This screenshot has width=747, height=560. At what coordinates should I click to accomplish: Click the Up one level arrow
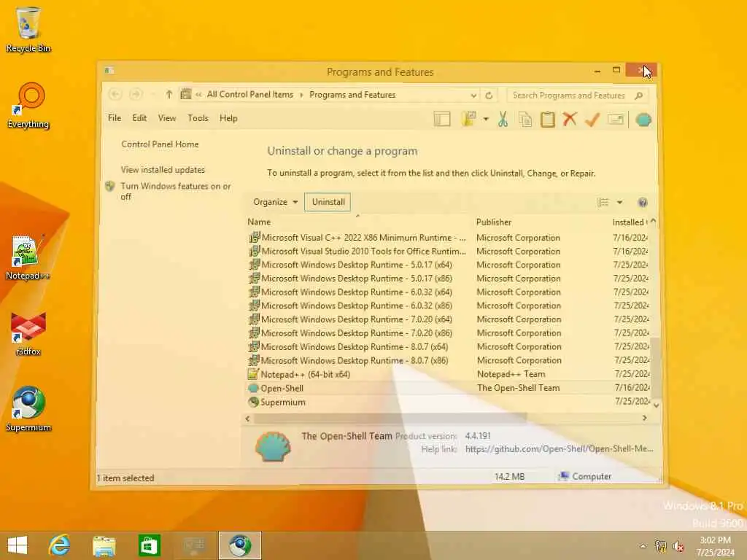169,94
